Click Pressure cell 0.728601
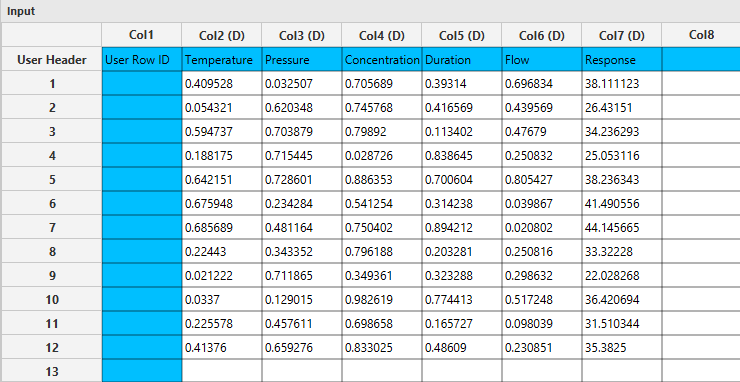The image size is (740, 382). (x=302, y=179)
